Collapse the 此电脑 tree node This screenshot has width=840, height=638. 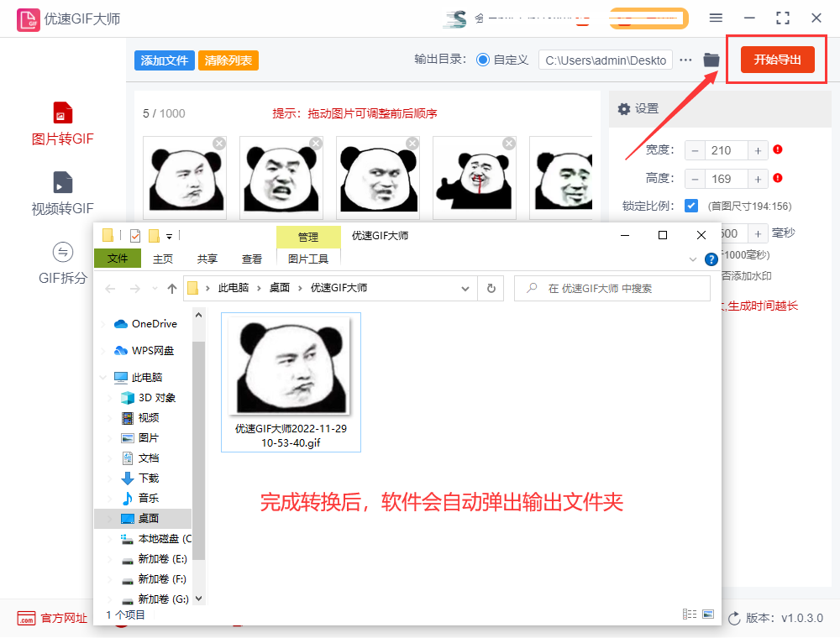click(x=102, y=377)
